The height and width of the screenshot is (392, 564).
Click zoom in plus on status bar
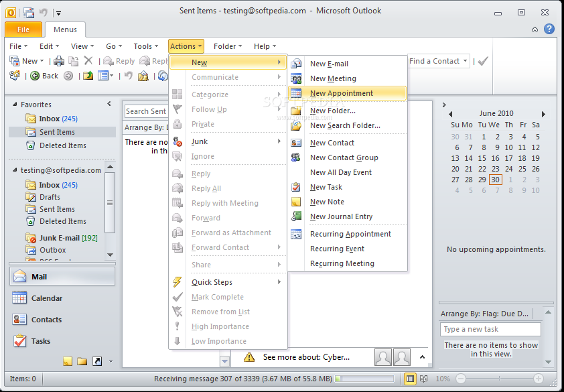coord(538,379)
